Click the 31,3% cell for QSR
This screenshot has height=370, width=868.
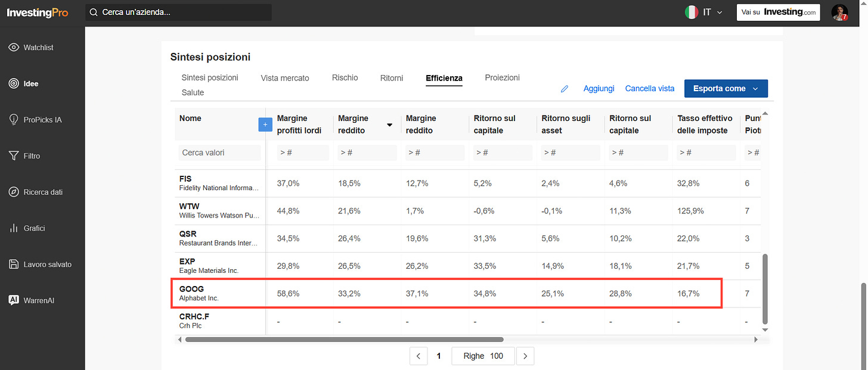click(x=485, y=238)
